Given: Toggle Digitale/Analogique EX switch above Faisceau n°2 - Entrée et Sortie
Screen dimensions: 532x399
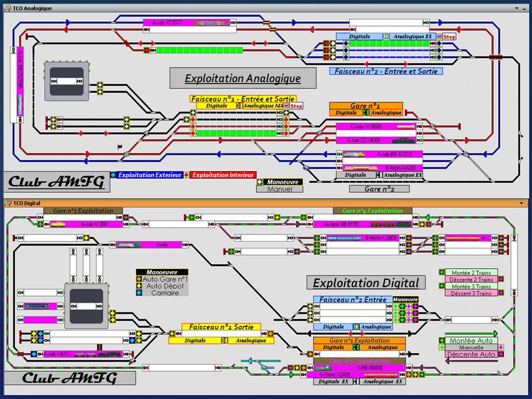Looking at the screenshot, I should coord(386,37).
